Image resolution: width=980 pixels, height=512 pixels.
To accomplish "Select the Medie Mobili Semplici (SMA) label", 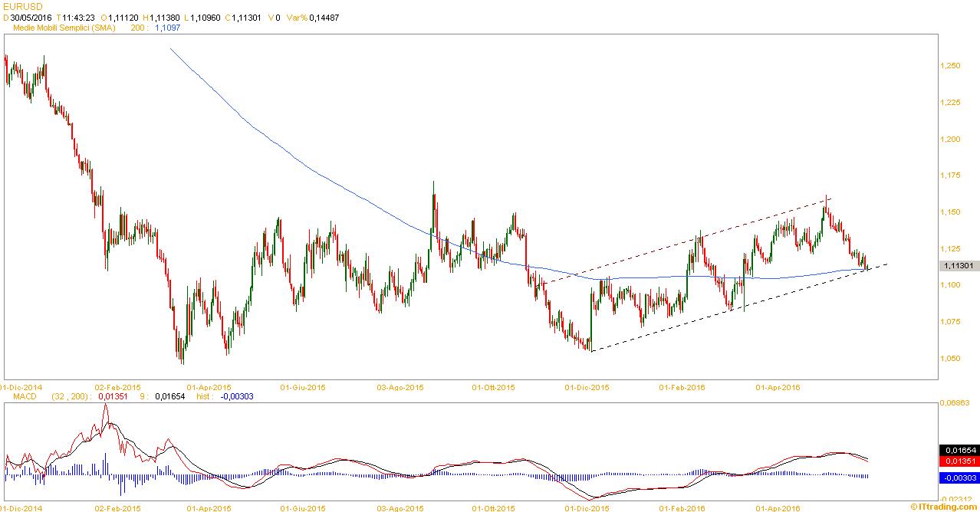I will click(x=64, y=27).
